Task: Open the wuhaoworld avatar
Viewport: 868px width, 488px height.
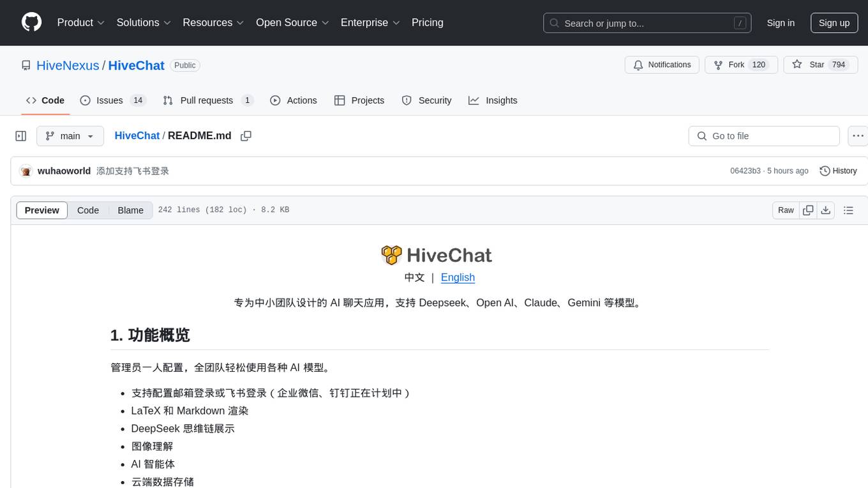Action: click(26, 171)
